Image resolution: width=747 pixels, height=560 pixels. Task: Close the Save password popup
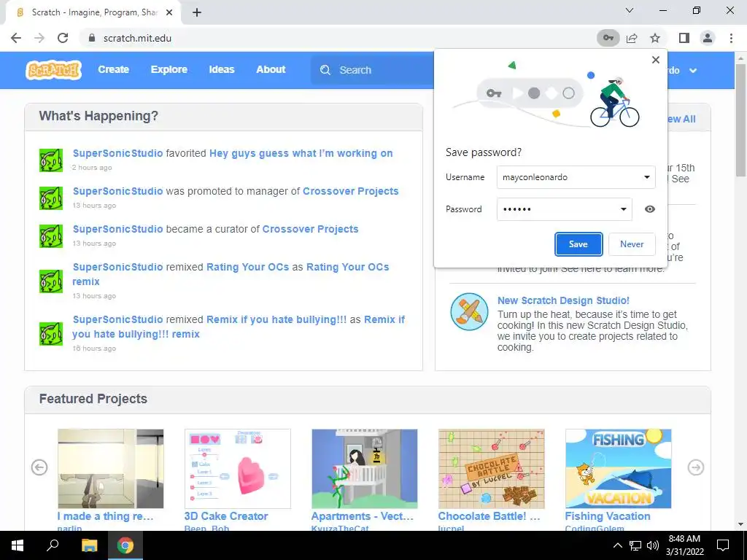(x=656, y=60)
